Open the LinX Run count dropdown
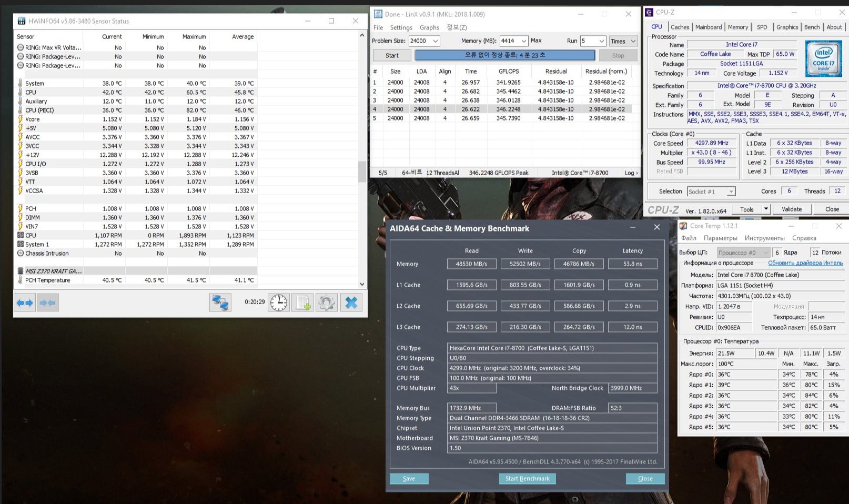The image size is (849, 504). (601, 41)
